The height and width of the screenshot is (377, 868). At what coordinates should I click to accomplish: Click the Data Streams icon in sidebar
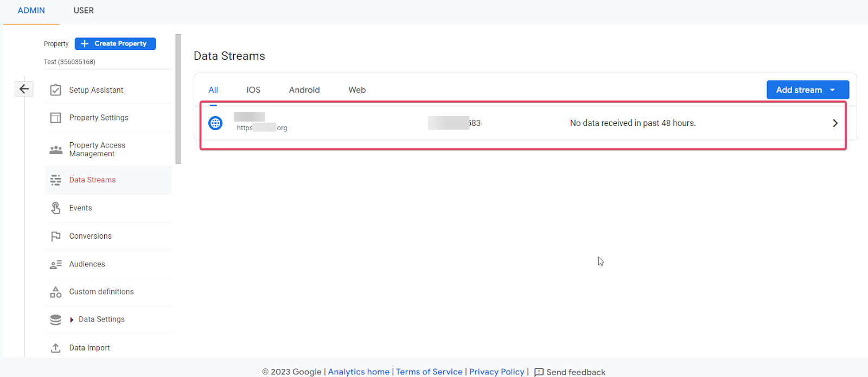[55, 180]
